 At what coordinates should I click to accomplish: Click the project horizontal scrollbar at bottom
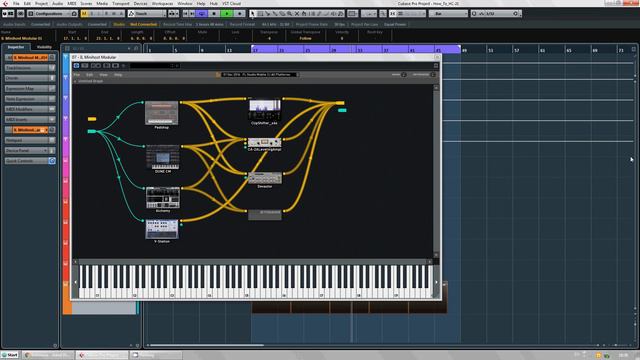[206, 345]
